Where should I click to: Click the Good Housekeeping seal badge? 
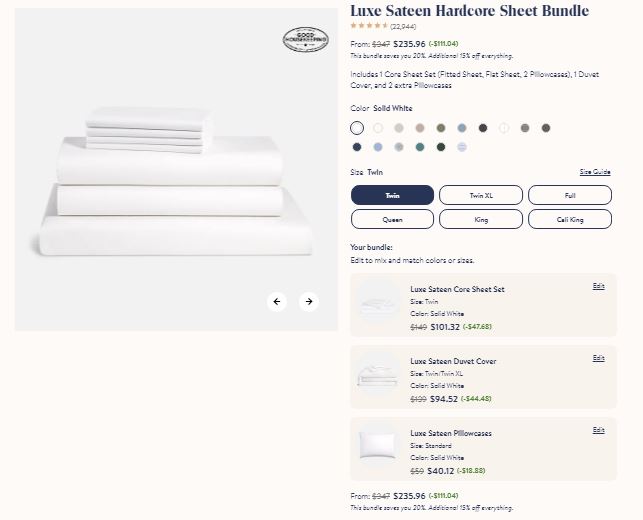306,40
